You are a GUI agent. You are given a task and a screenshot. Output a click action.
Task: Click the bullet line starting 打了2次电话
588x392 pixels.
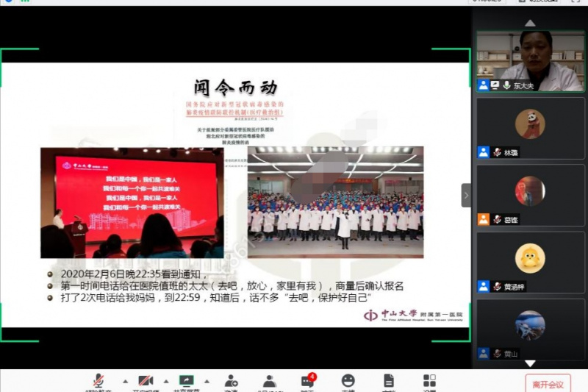click(x=216, y=298)
